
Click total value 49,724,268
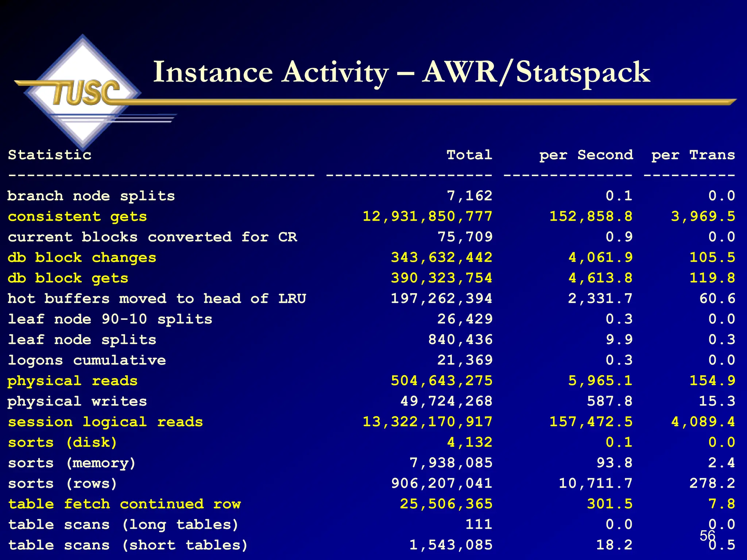click(x=446, y=401)
